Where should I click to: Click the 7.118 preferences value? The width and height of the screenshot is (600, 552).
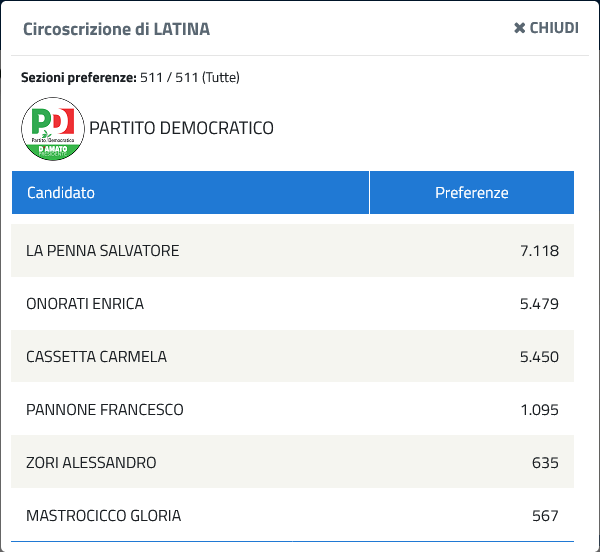(540, 251)
